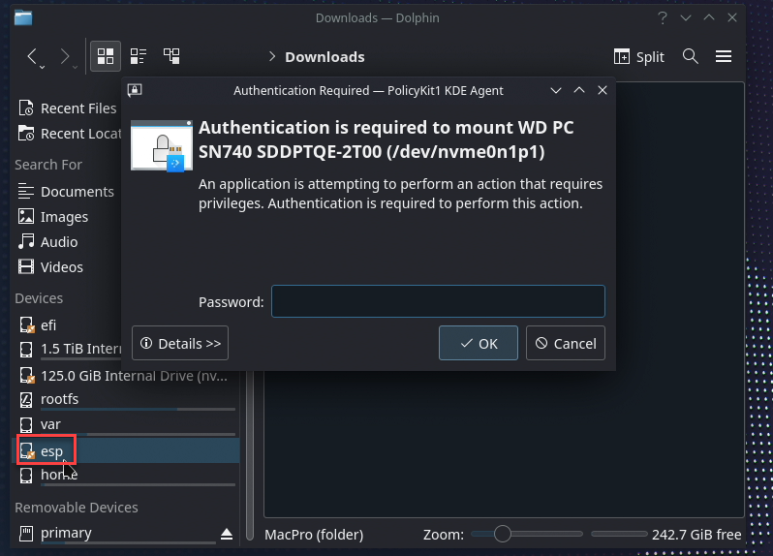Click the Removable Devices section header
773x556 pixels.
coord(76,507)
